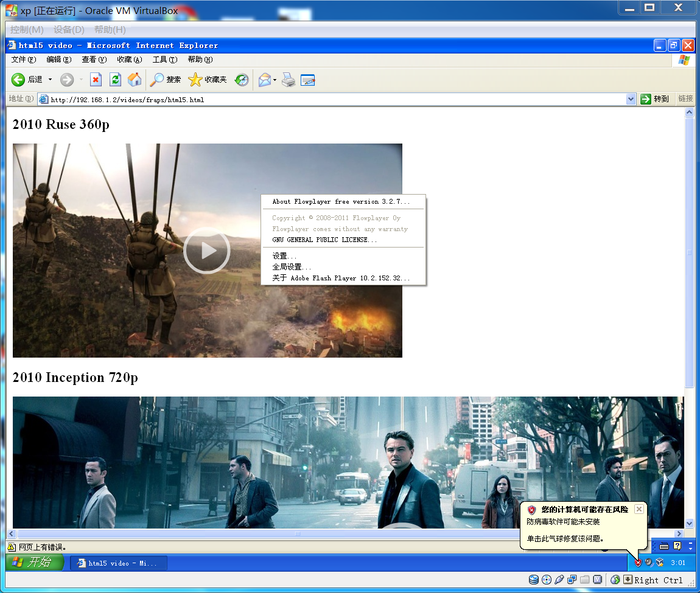The height and width of the screenshot is (593, 700).
Task: Click the security balloon title 您的计算机可能存在风险
Action: click(x=584, y=509)
